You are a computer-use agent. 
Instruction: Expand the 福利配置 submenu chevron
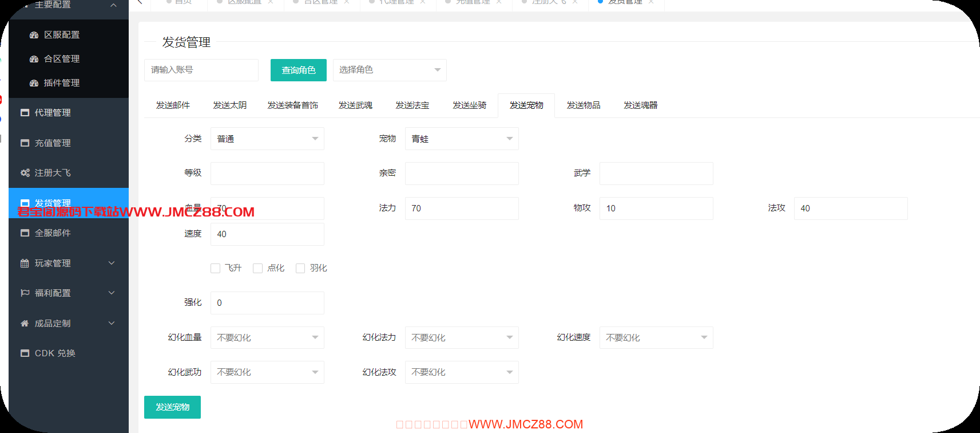coord(112,293)
